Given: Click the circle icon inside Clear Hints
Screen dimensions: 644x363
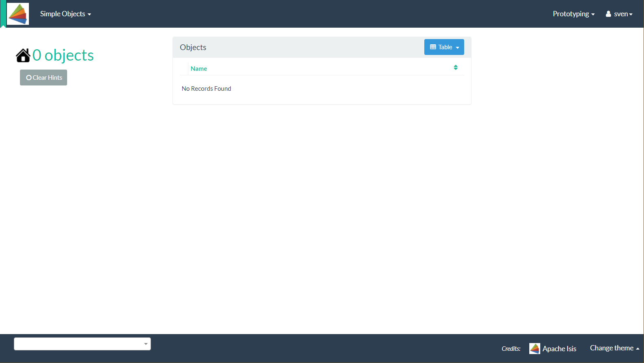Looking at the screenshot, I should [x=29, y=78].
